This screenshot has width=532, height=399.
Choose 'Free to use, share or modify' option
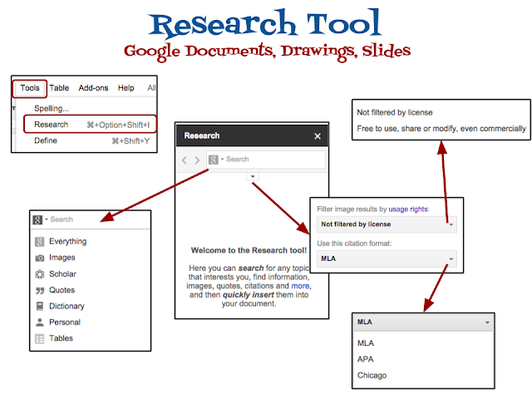click(441, 129)
